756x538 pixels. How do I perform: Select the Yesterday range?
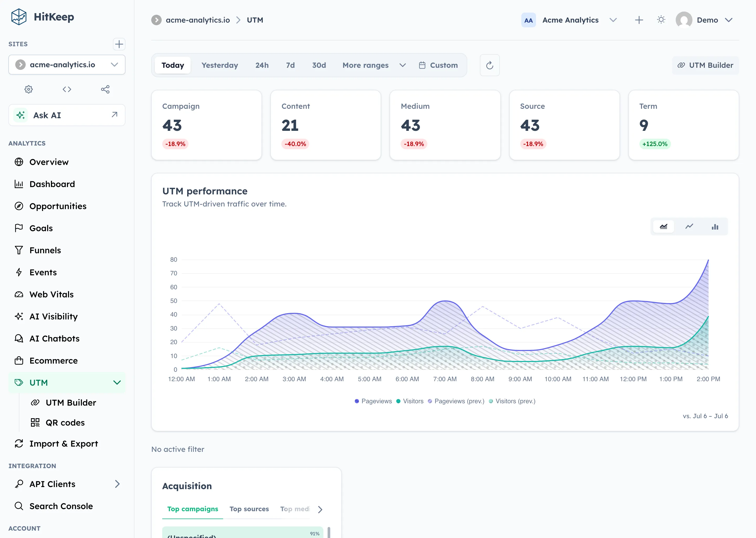pos(220,65)
